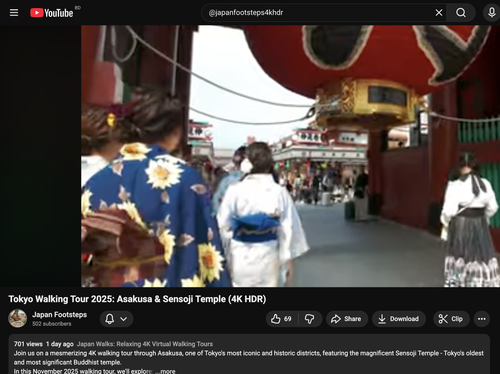Open the Japan Footsteps channel name
This screenshot has width=500, height=374.
[59, 315]
